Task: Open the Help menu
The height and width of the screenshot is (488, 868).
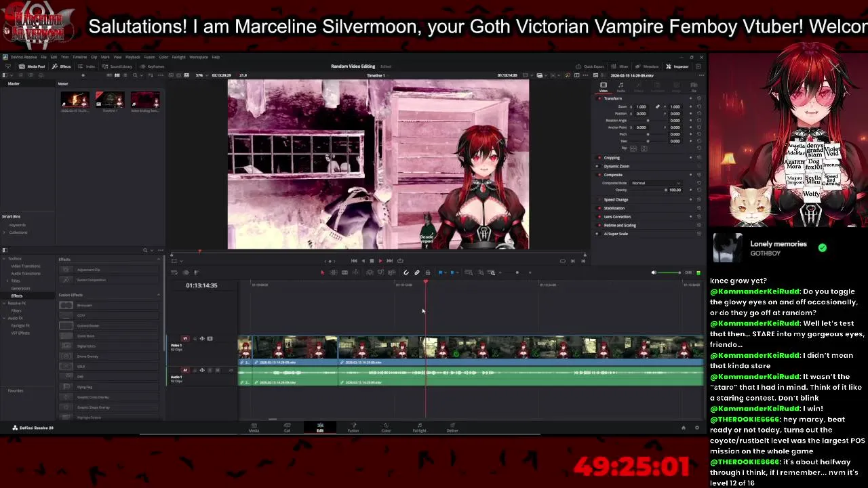Action: pos(216,57)
